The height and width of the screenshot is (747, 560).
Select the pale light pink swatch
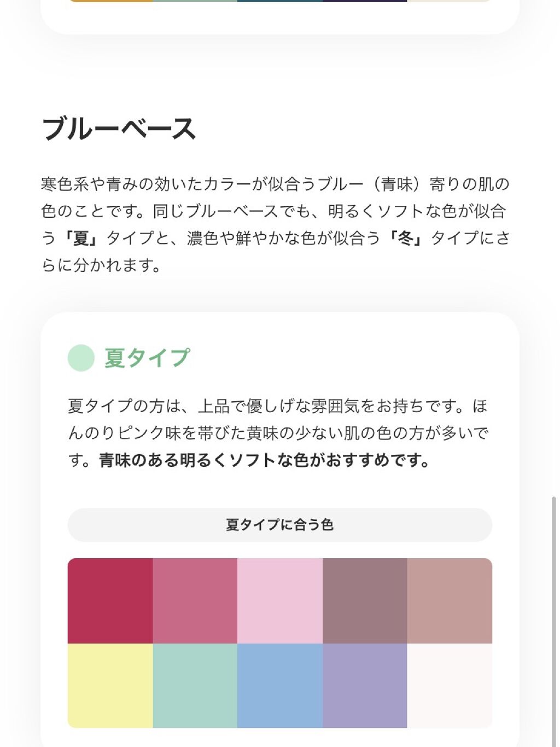point(279,600)
